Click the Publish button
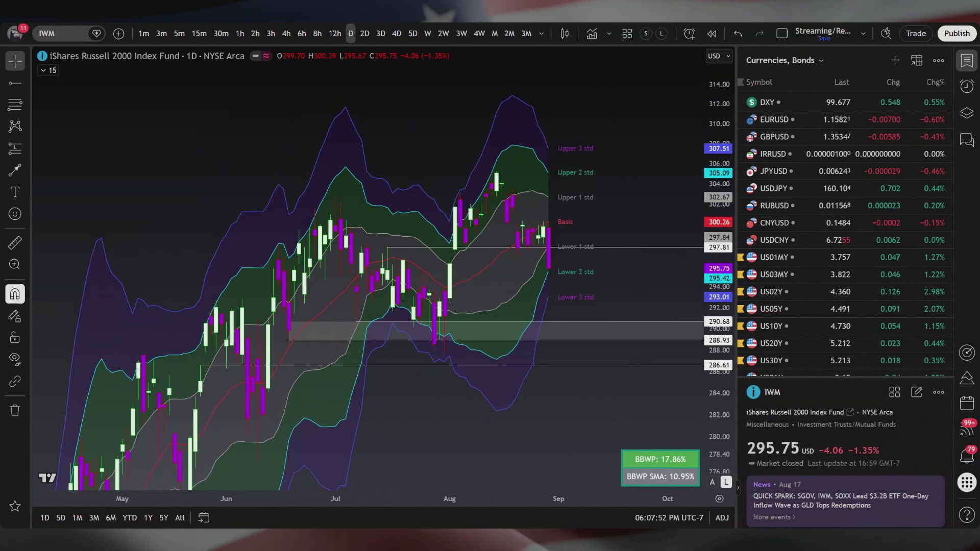Image resolution: width=980 pixels, height=551 pixels. click(957, 34)
